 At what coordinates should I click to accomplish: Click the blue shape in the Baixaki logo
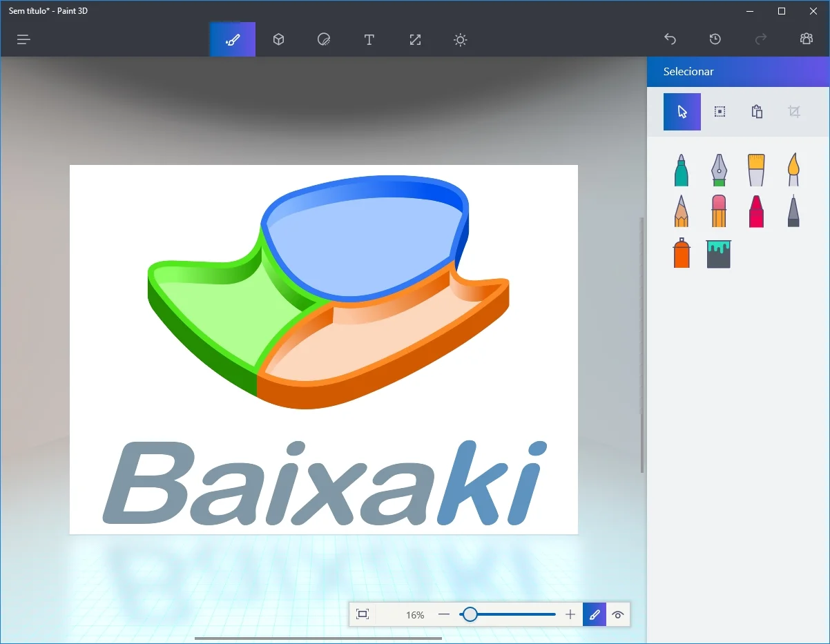tap(365, 240)
